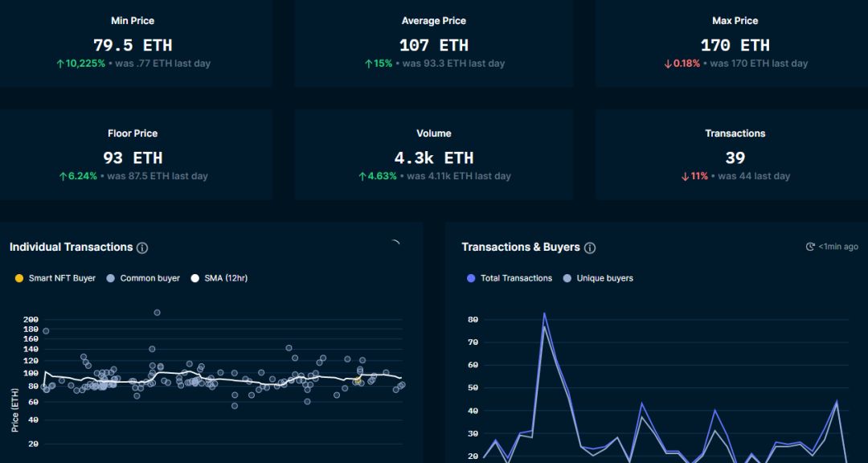Viewport: 868px width, 463px height.
Task: Click the 11% decrease under Transactions
Action: click(694, 177)
